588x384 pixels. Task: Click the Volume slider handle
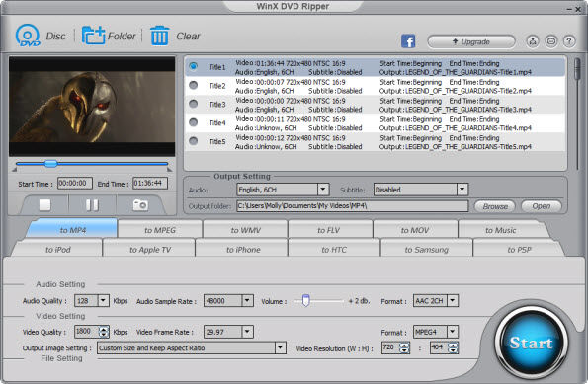coord(305,300)
